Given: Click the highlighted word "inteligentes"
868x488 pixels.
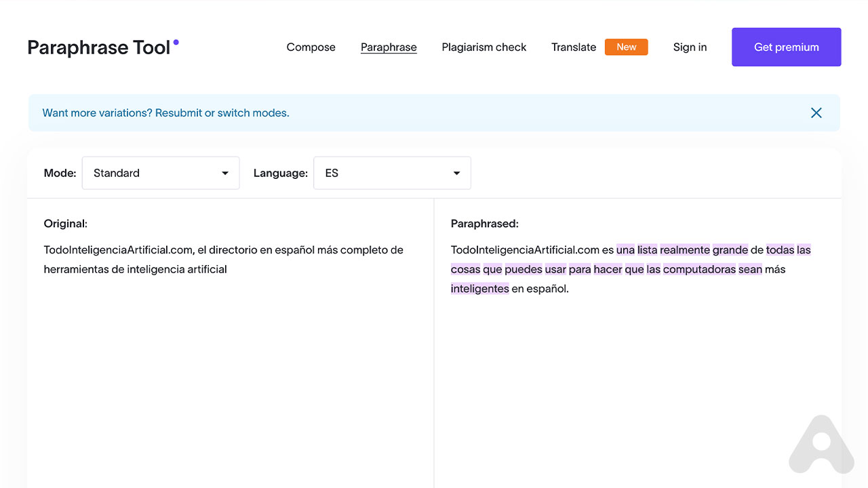Looking at the screenshot, I should click(479, 289).
